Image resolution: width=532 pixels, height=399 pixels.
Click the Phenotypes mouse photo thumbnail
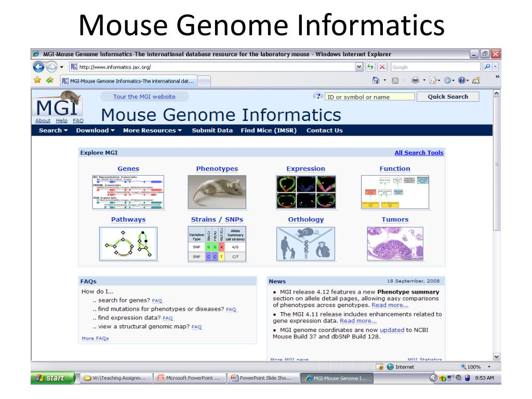[217, 192]
